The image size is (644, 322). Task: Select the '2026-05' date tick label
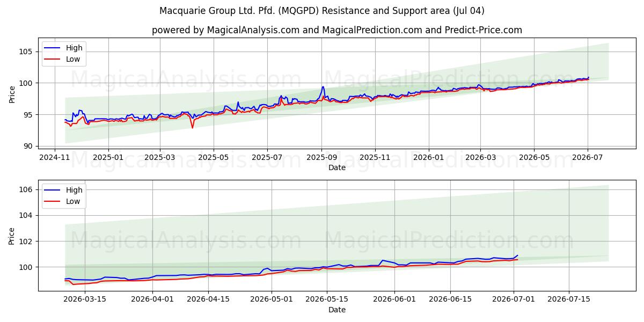[534, 157]
